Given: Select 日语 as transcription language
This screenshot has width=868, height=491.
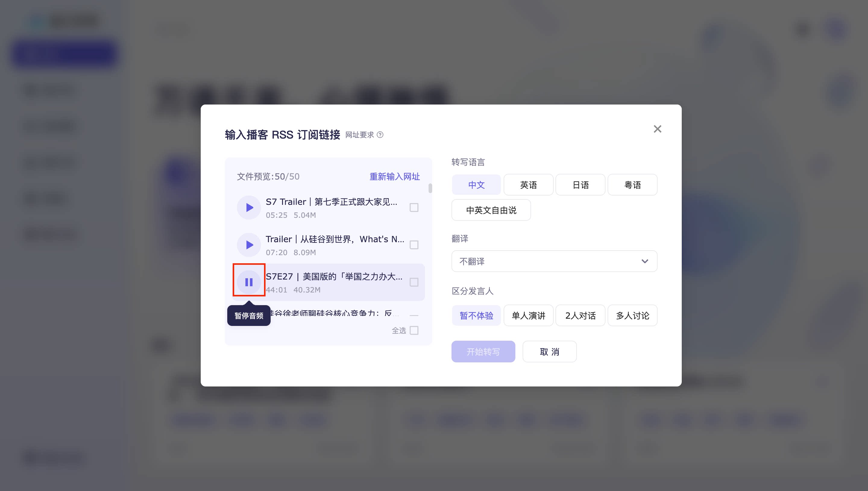Looking at the screenshot, I should pos(580,184).
